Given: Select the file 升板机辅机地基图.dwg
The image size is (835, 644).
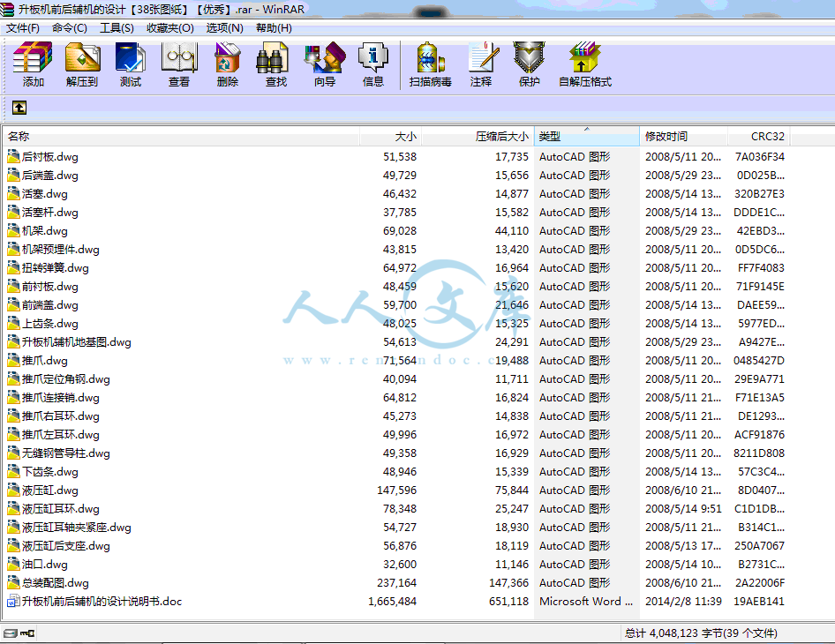Looking at the screenshot, I should (x=77, y=341).
